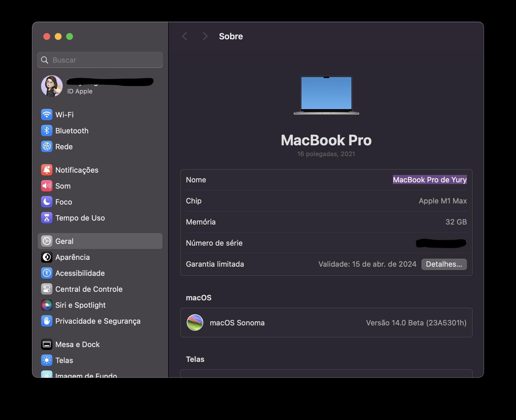Viewport: 516px width, 420px height.
Task: Click the Telas section heading
Action: (x=195, y=359)
